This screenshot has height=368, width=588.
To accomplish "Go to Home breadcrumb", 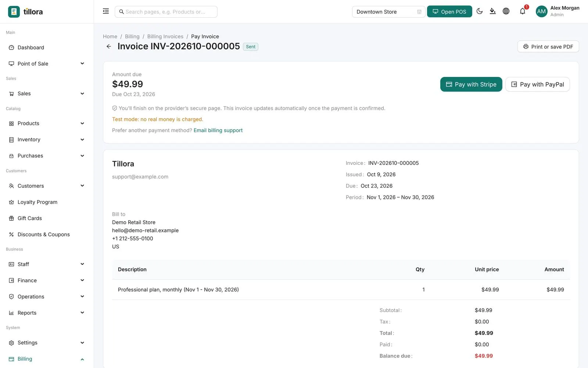I will pos(110,36).
